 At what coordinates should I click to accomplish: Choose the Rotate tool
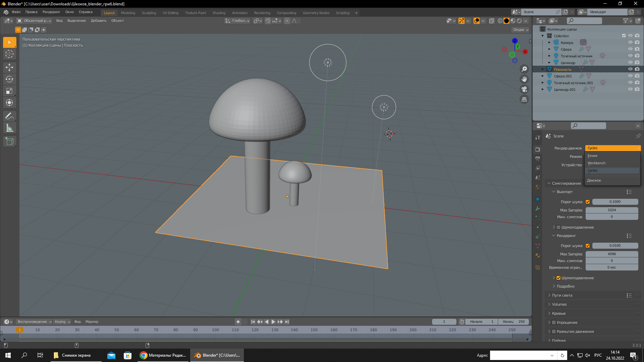coord(9,79)
